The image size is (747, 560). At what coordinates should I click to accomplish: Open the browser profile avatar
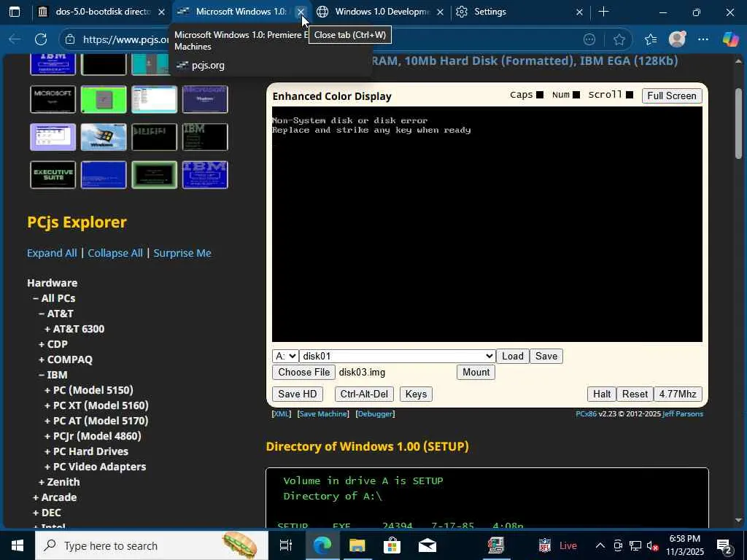tap(677, 39)
